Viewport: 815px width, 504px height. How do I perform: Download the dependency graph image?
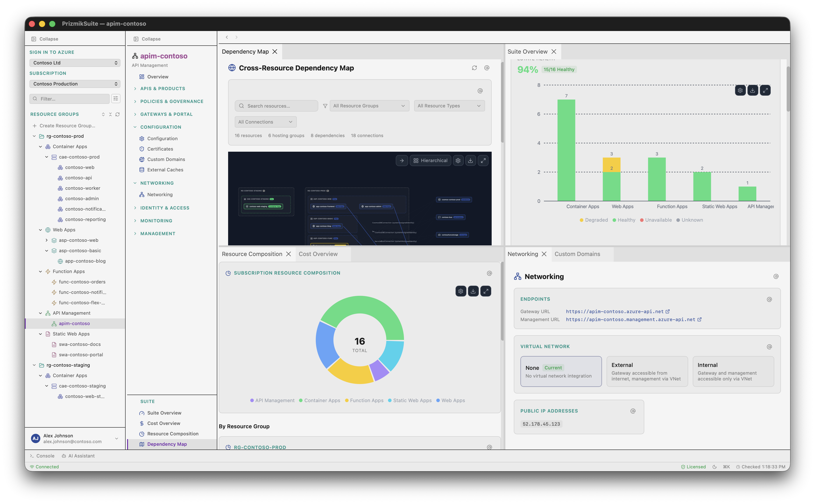[x=470, y=161]
